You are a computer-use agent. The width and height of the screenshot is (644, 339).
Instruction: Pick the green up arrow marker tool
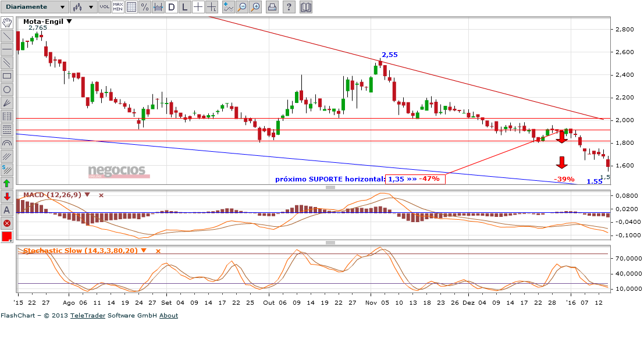8,183
